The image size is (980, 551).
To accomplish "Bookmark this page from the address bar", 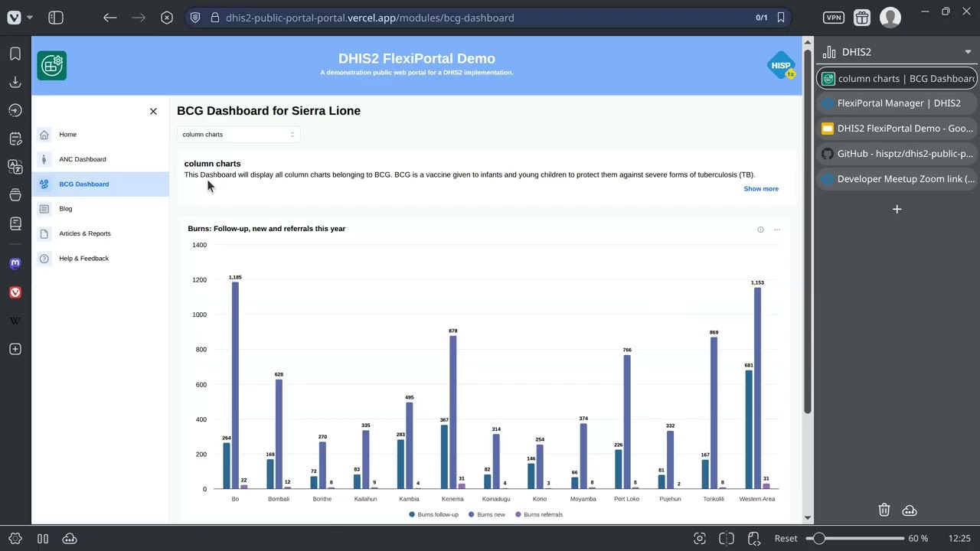I will click(x=781, y=18).
